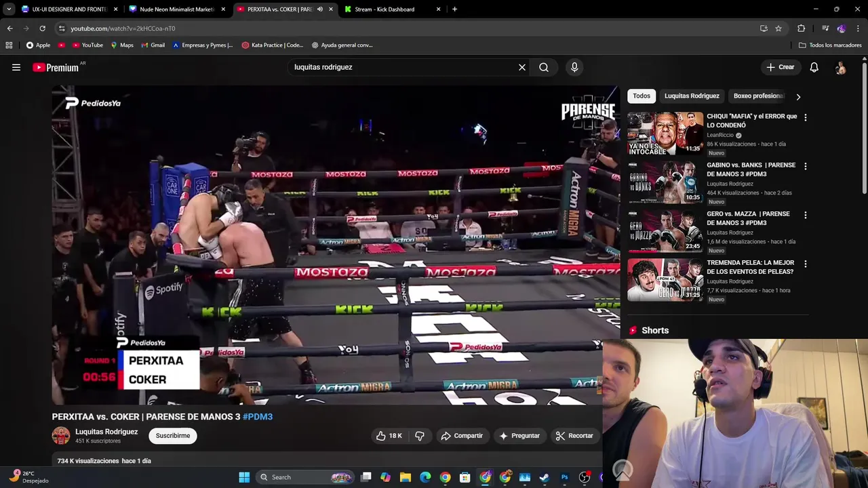Install app icon in address bar
Viewport: 868px width, 488px height.
coord(764,28)
